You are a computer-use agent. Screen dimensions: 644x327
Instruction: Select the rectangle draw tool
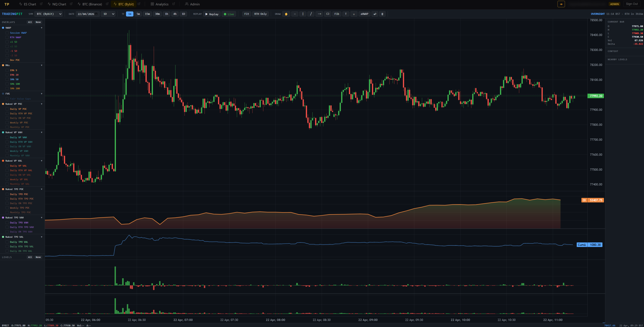[x=328, y=14]
